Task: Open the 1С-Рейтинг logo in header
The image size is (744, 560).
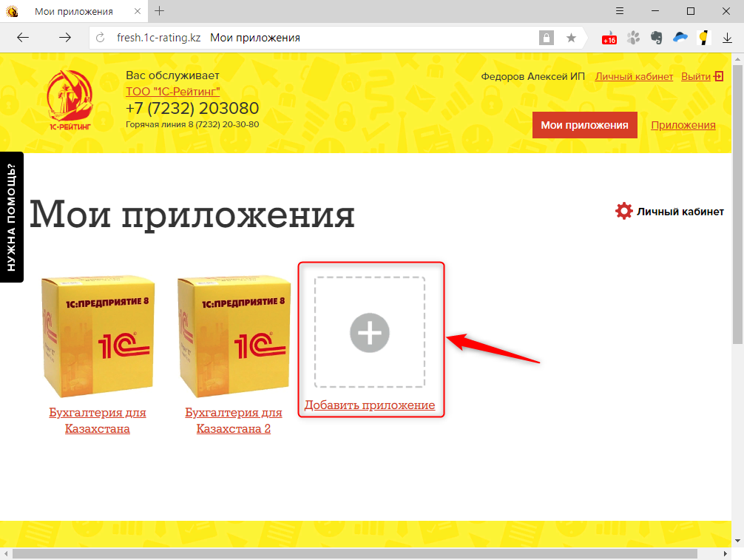Action: coord(70,100)
